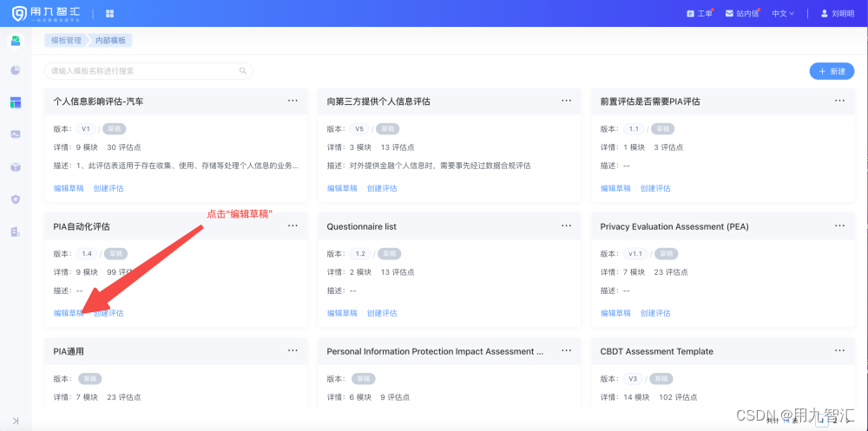This screenshot has width=868, height=431.
Task: Click 创建评估 on 前置评估是否需要PIA评估 card
Action: pos(655,188)
